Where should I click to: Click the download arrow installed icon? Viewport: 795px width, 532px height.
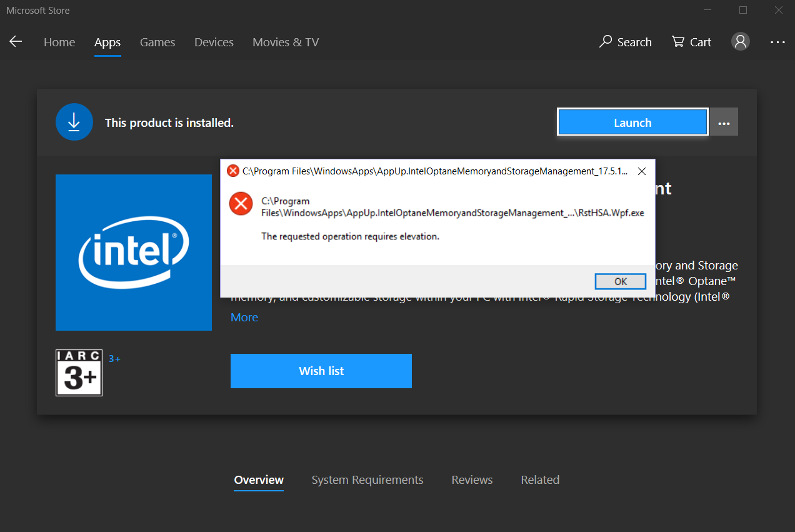tap(74, 122)
